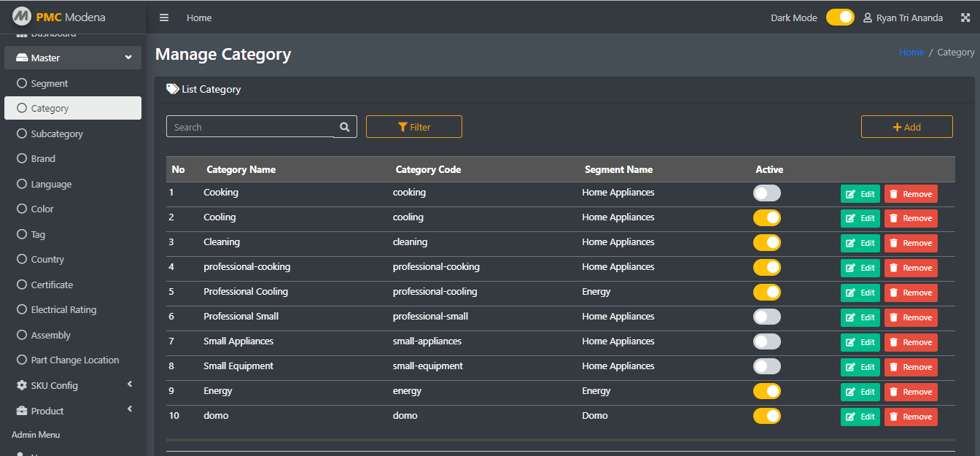Toggle sidebar with hamburger menu icon
Image resolution: width=980 pixels, height=456 pixels.
pyautogui.click(x=164, y=18)
